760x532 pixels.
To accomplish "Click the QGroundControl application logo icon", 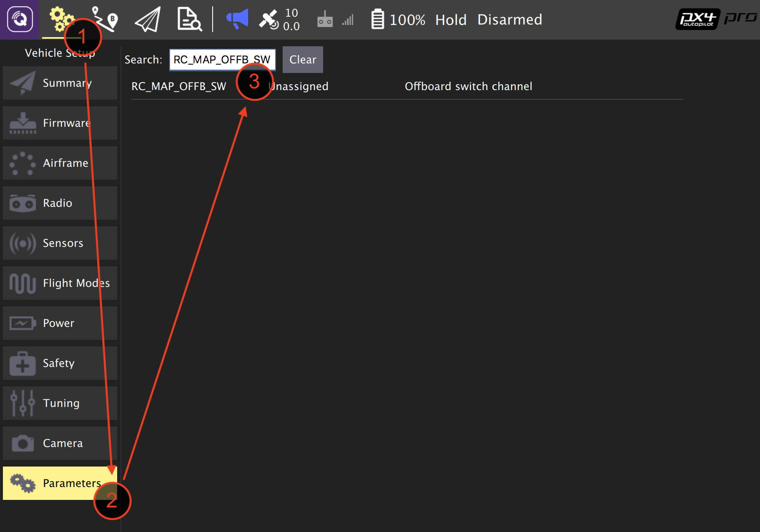I will (x=20, y=20).
